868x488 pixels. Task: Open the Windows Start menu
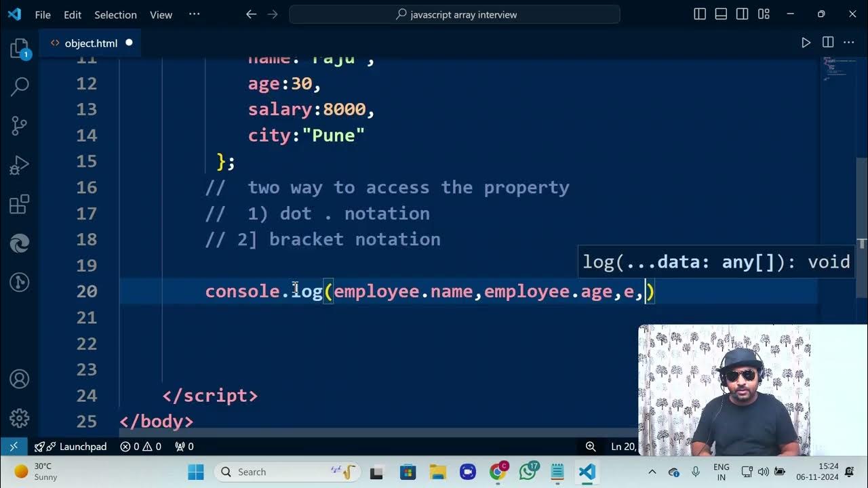(196, 472)
